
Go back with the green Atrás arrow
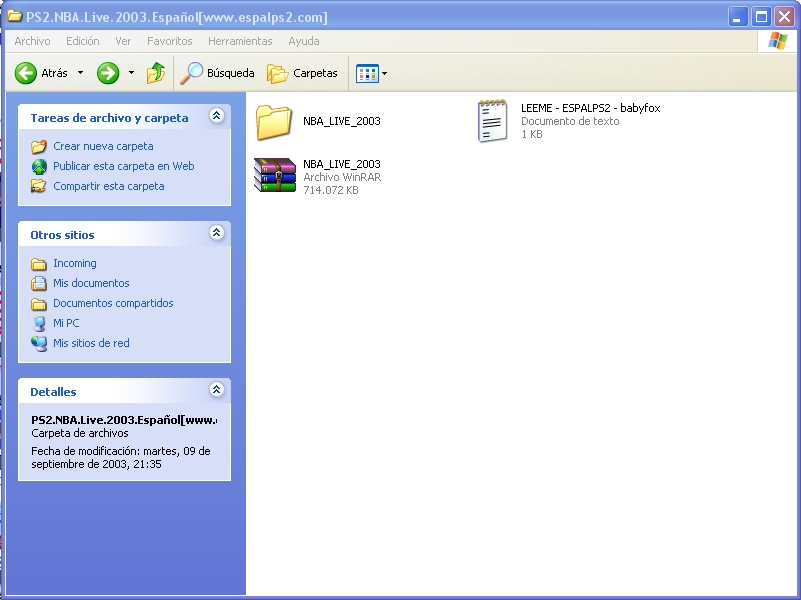[26, 73]
